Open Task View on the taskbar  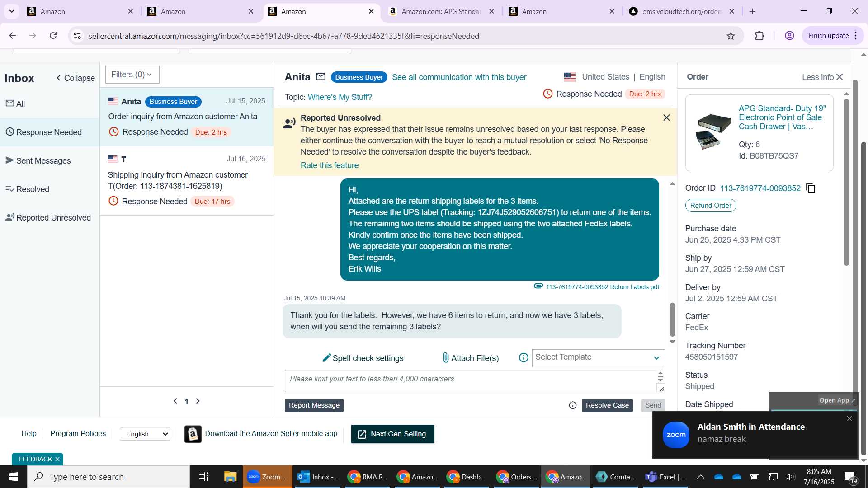pos(203,477)
